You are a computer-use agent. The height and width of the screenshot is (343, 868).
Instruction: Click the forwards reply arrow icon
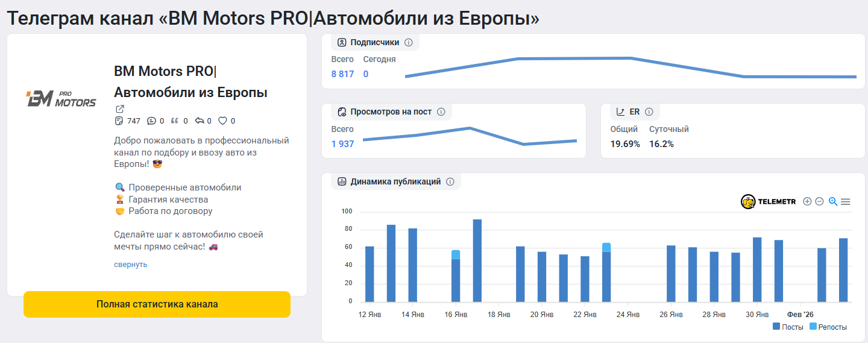[x=200, y=121]
